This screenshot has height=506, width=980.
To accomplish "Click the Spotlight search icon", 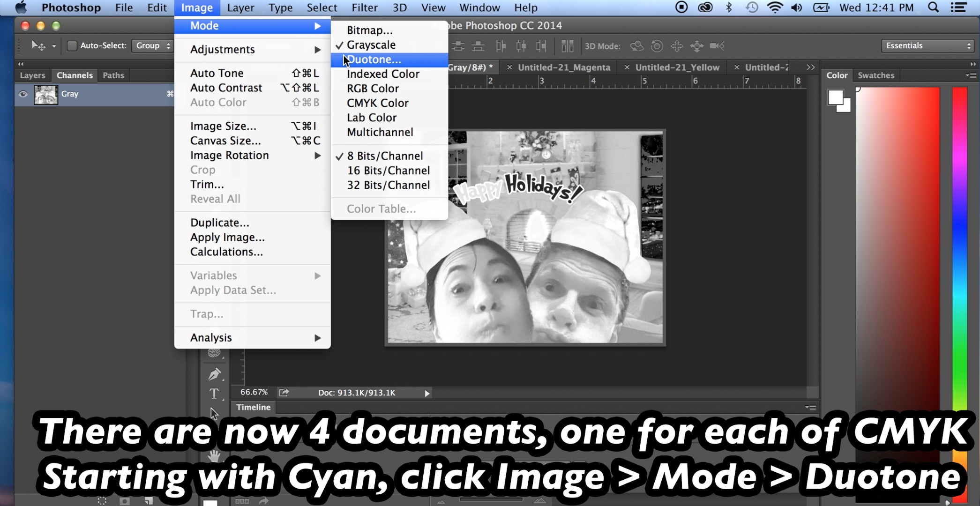I will pos(933,7).
